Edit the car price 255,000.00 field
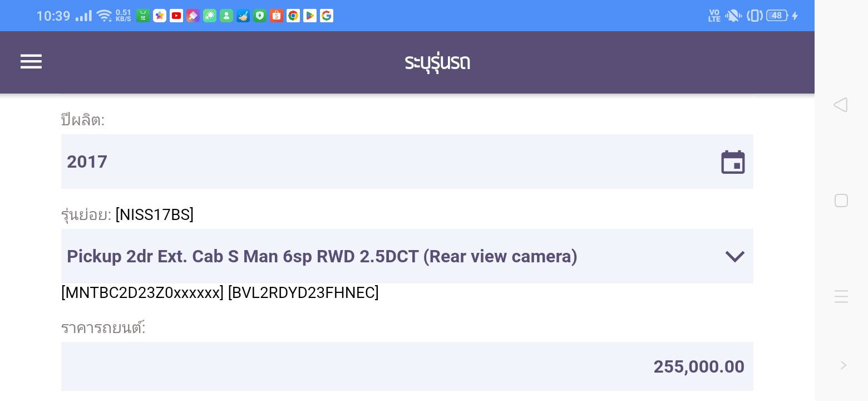The image size is (868, 401). coord(407,366)
